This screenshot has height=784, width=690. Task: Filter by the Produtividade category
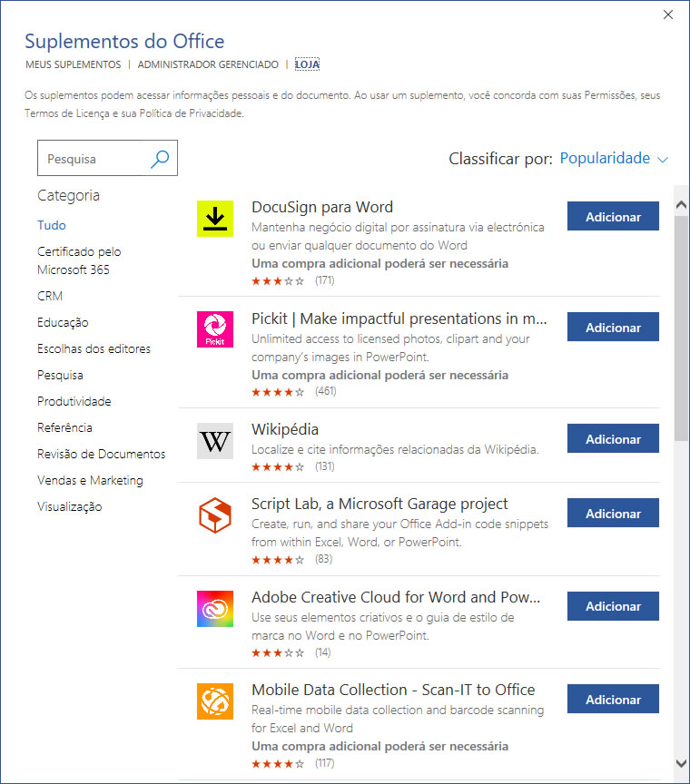[x=74, y=401]
